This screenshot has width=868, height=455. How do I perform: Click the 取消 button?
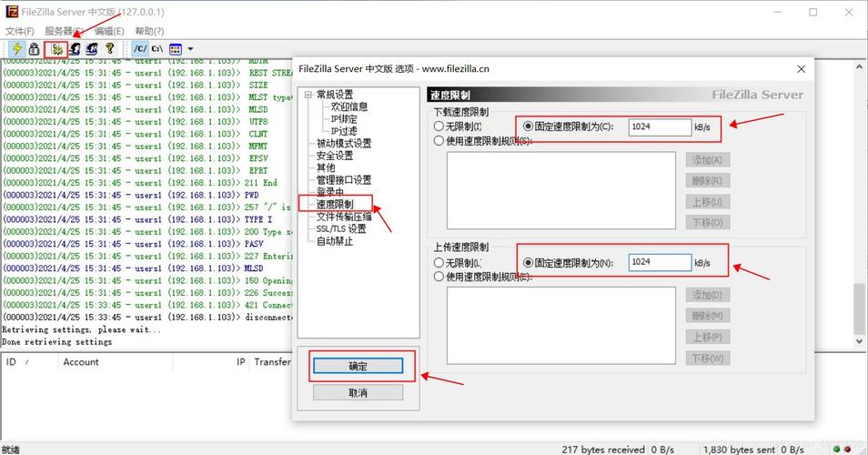coord(358,392)
